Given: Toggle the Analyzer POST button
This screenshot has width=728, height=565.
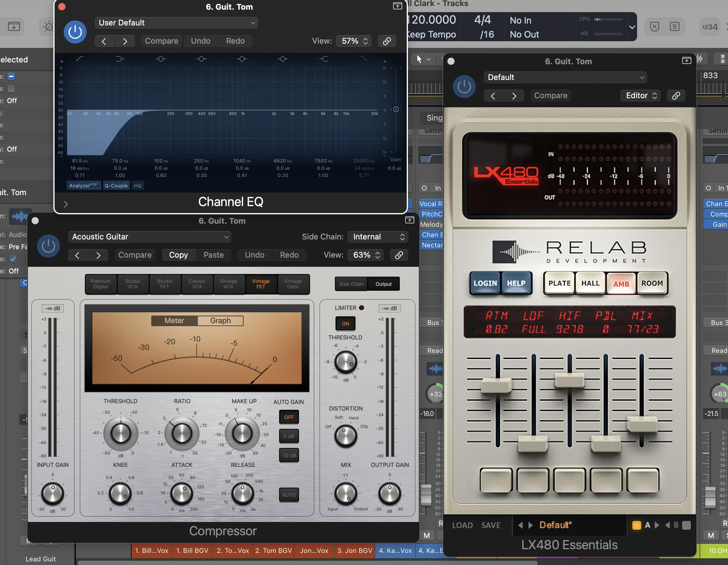Looking at the screenshot, I should click(84, 185).
